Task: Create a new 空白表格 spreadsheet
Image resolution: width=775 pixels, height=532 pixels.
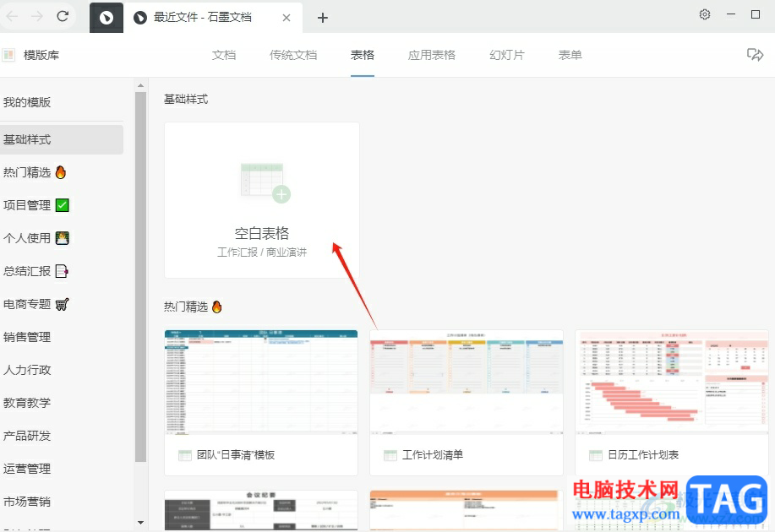Action: [x=261, y=200]
